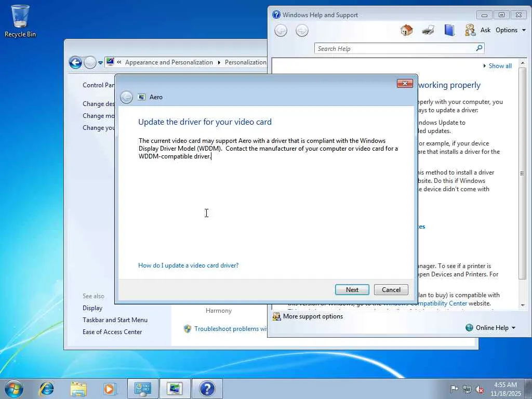Expand Appearance and Personalization breadcrumb arrow
The width and height of the screenshot is (532, 399).
tap(219, 62)
